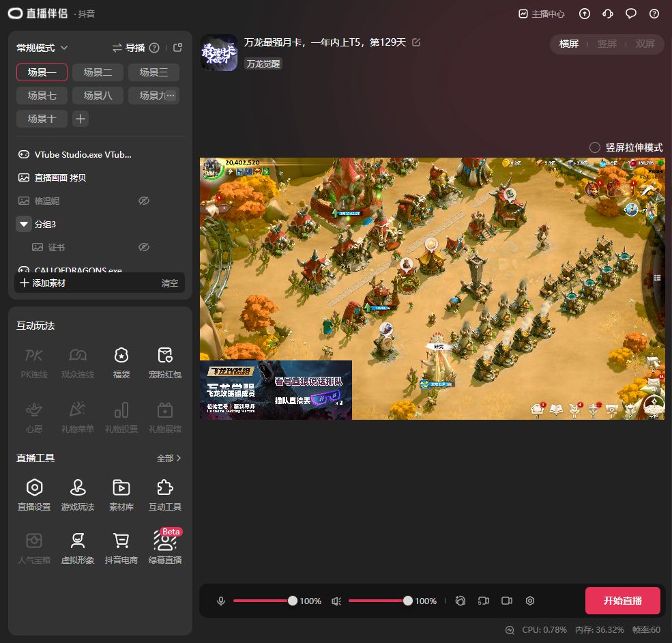
Task: Select the 场景二 scene tab
Action: point(98,72)
